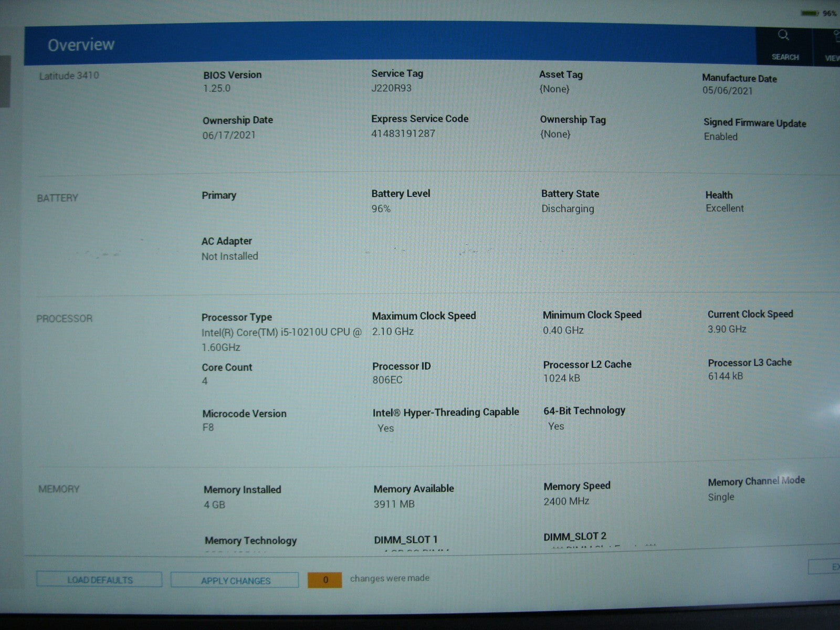Screen dimensions: 840x630
Task: Select the Processor section label
Action: click(64, 319)
